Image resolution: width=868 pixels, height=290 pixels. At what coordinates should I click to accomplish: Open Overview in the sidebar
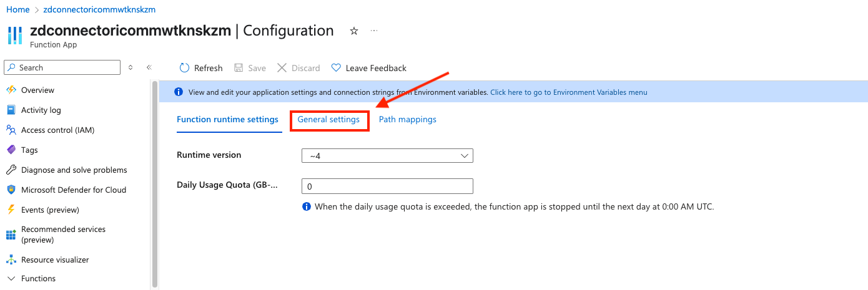pyautogui.click(x=37, y=90)
